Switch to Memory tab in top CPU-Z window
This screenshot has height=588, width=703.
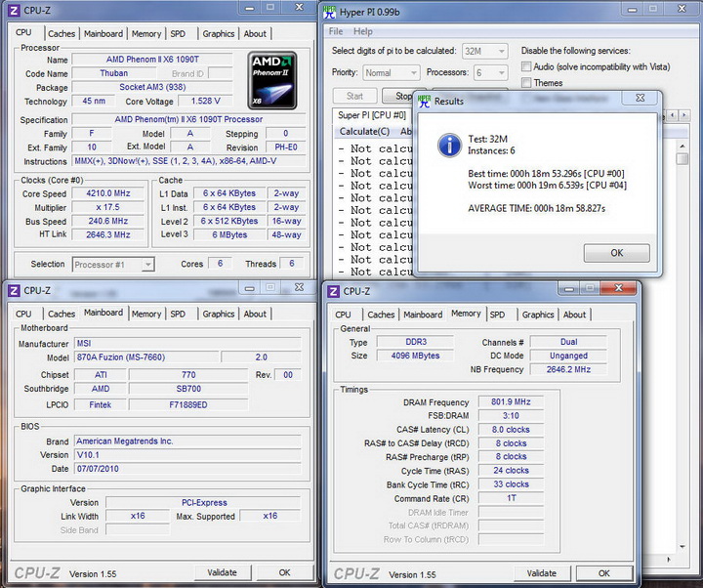click(x=146, y=33)
